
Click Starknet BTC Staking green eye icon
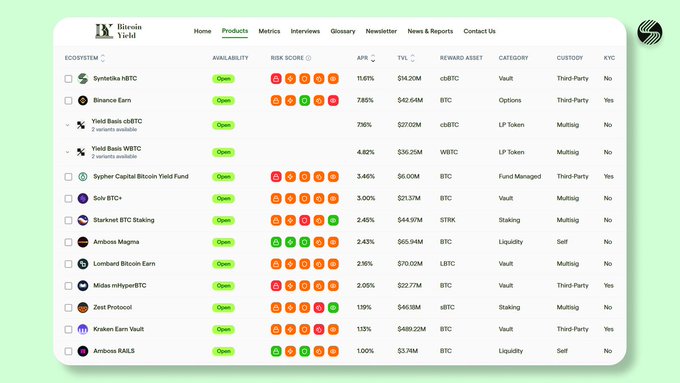pyautogui.click(x=333, y=220)
